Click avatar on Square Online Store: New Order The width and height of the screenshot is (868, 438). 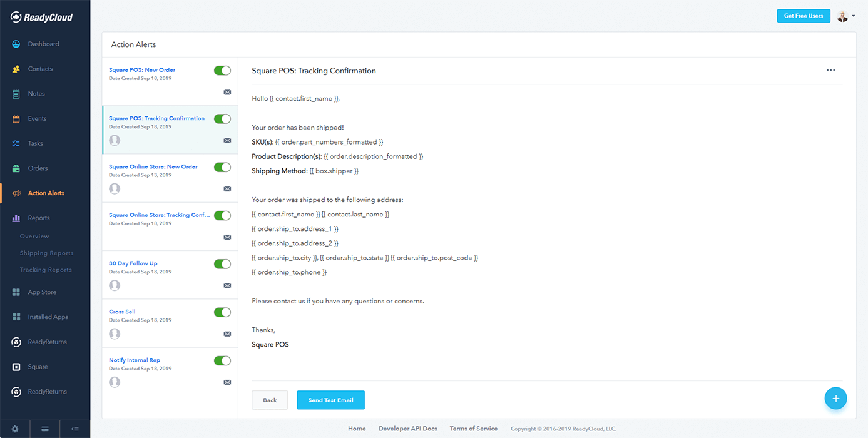(x=115, y=189)
